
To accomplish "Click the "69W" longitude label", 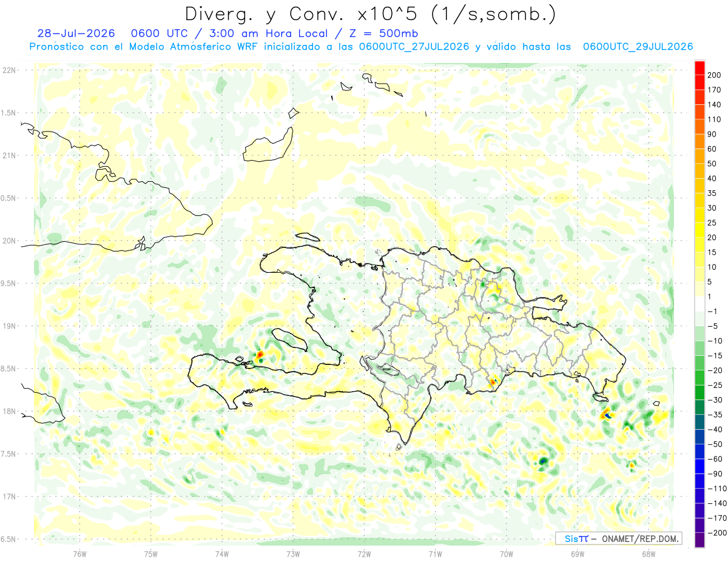I will [x=578, y=554].
